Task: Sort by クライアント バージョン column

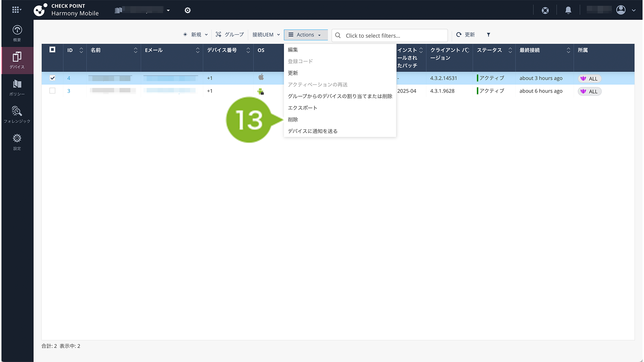Action: click(x=468, y=50)
